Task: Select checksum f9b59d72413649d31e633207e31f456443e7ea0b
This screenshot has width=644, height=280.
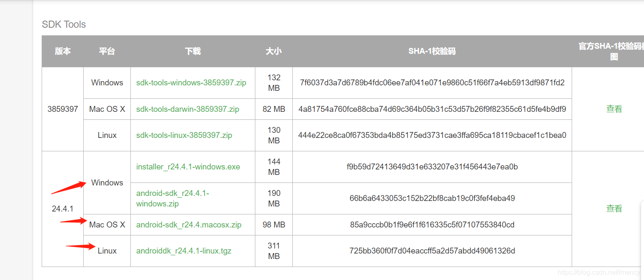Action: tap(432, 167)
